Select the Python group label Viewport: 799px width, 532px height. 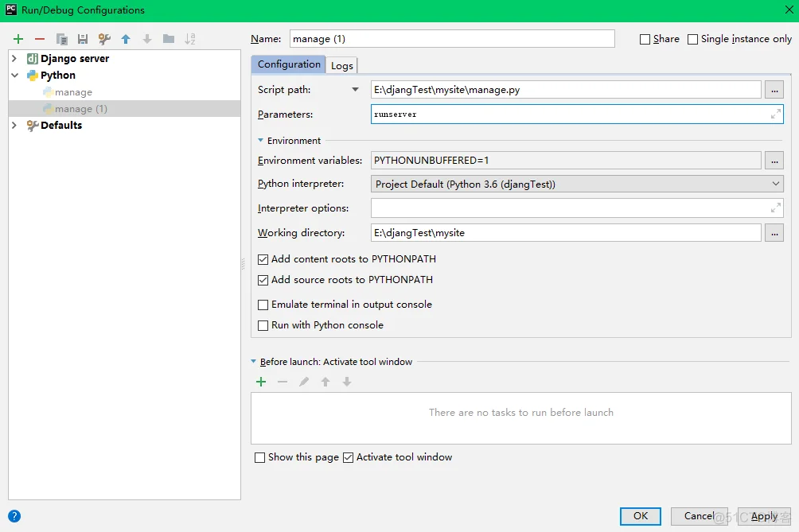pos(58,76)
